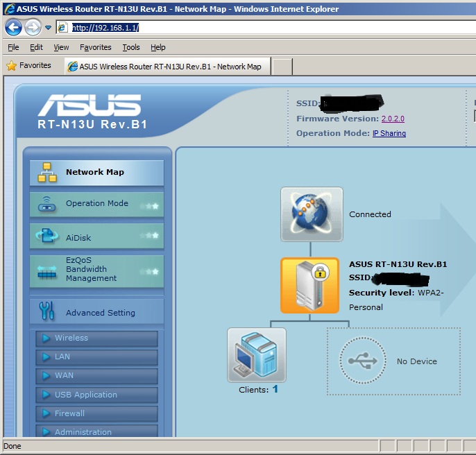Open EzQoS Bandwidth Management

pos(96,271)
